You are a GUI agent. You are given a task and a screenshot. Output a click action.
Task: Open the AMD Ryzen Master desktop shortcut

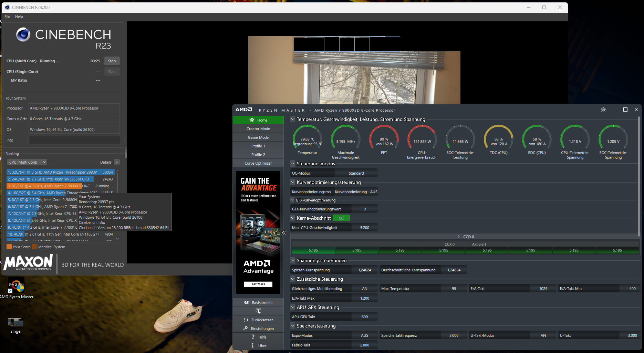pyautogui.click(x=17, y=289)
